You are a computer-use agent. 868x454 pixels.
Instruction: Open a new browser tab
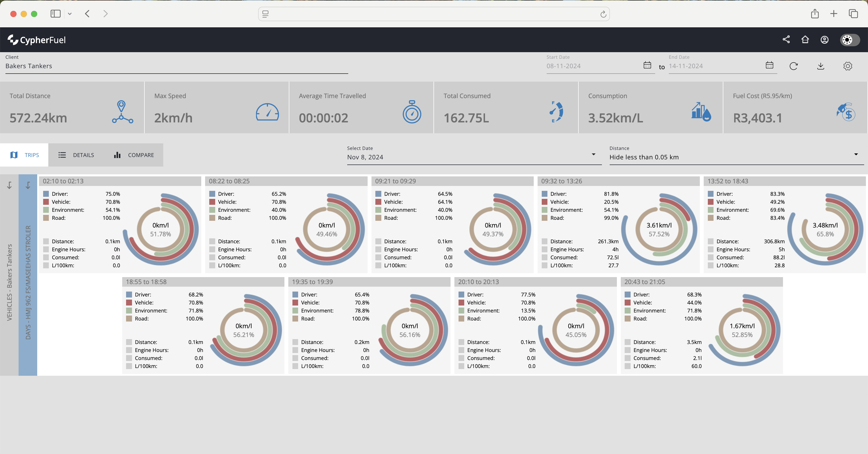tap(834, 14)
